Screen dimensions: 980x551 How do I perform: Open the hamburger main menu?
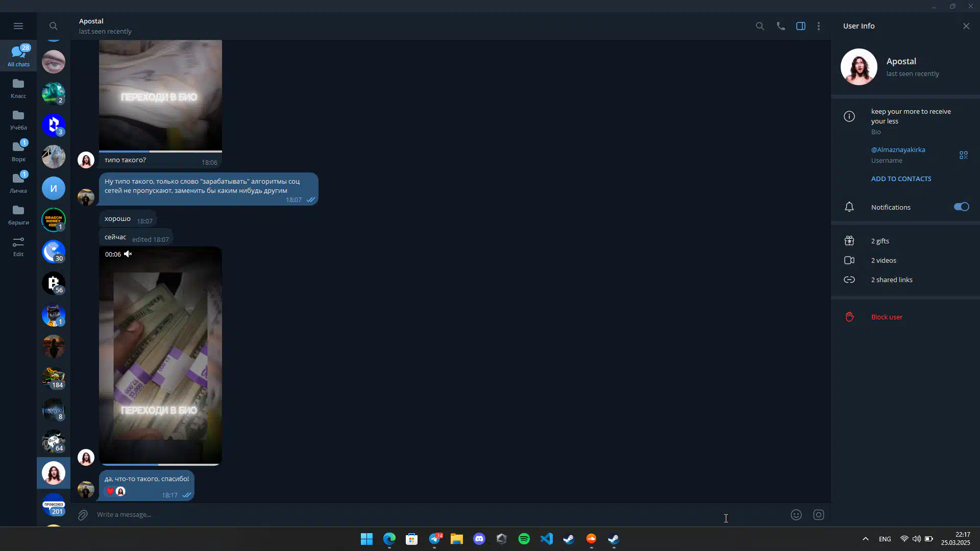click(18, 26)
